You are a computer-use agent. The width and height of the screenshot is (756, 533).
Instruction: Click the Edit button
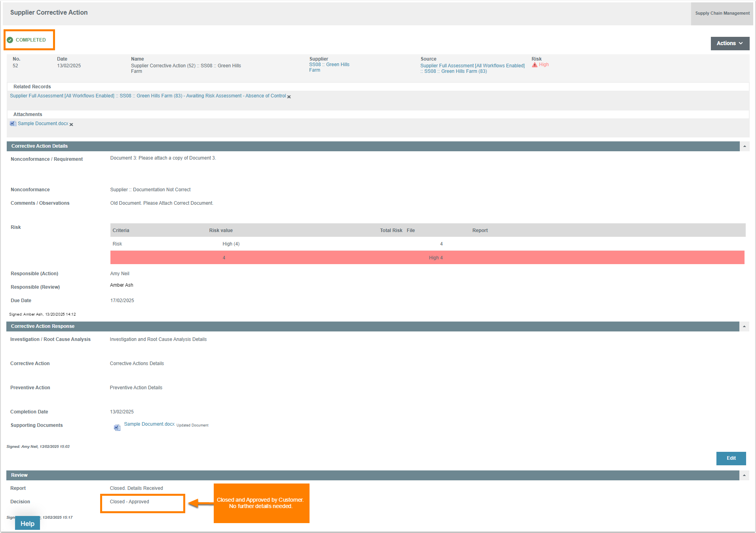[731, 458]
